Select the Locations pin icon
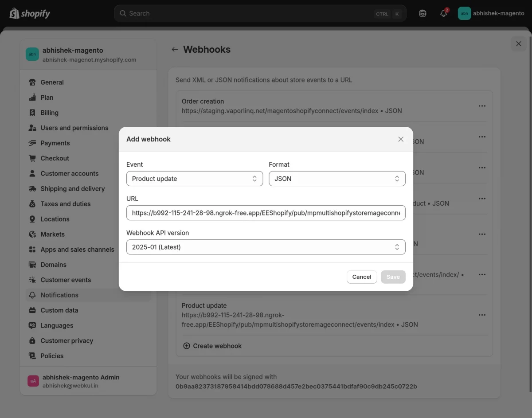532x418 pixels. 32,219
